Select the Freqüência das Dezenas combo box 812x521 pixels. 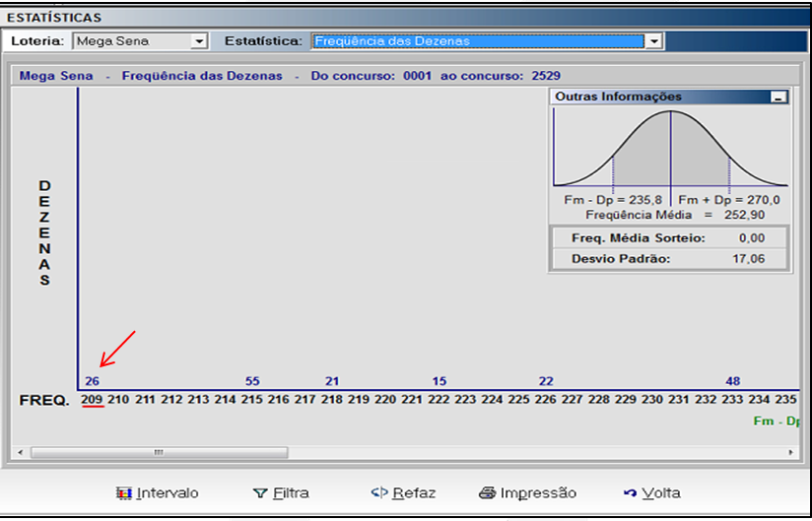(486, 41)
